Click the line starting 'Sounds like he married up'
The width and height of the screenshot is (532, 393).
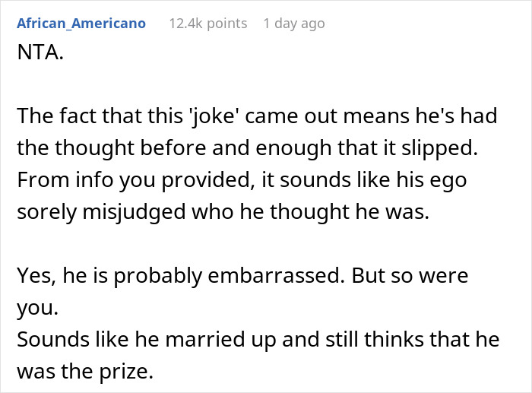[258, 339]
